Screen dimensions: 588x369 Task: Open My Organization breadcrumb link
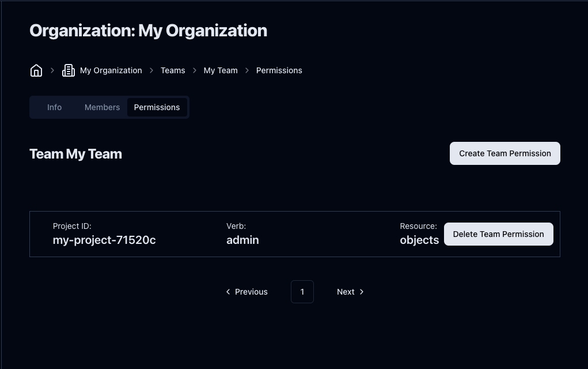click(111, 70)
